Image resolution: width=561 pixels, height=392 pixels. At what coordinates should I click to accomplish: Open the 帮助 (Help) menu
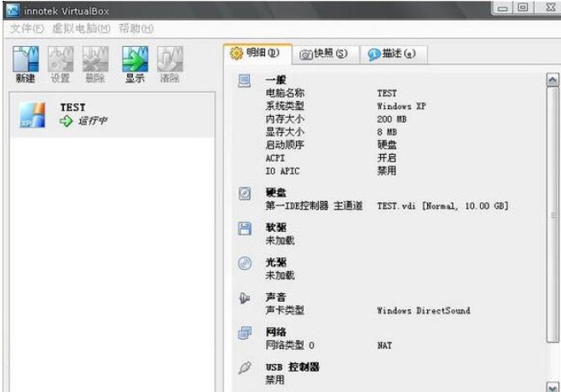[136, 29]
